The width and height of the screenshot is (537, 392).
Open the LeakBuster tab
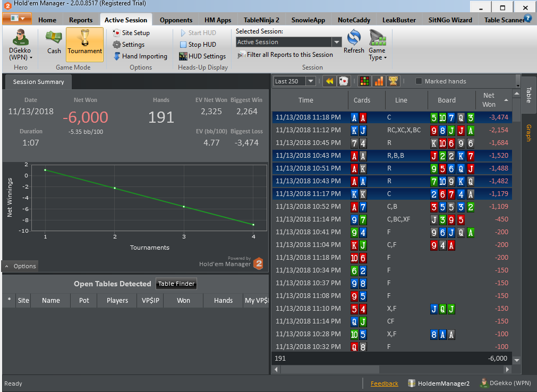[x=399, y=20]
